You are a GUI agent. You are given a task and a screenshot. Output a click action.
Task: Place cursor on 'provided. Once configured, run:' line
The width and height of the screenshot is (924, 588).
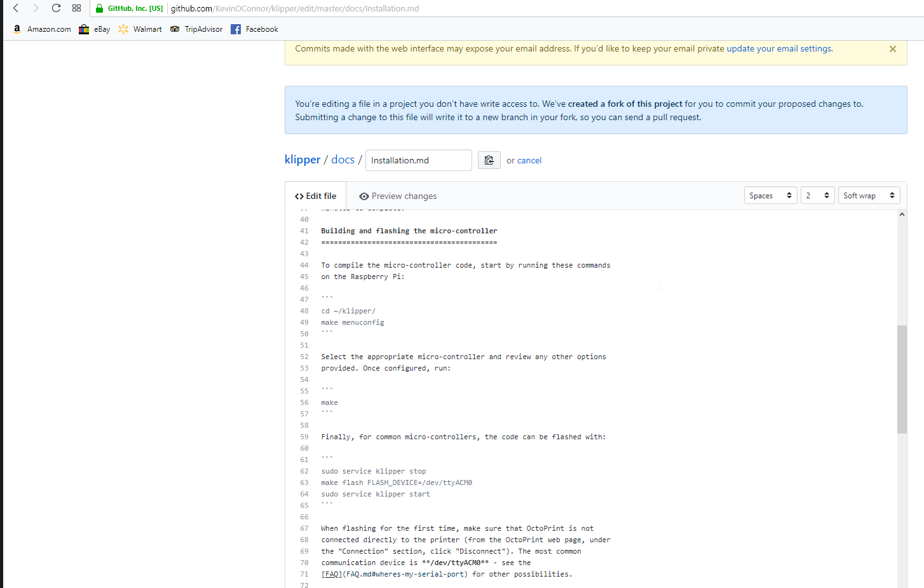[x=386, y=368]
